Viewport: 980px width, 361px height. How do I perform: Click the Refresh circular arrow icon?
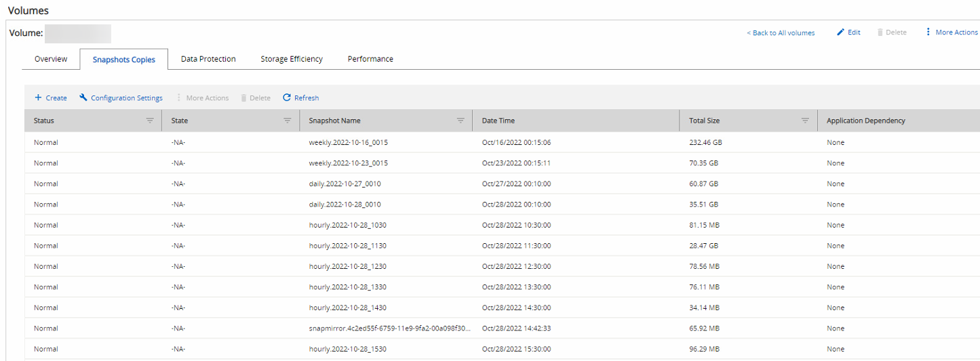(287, 98)
